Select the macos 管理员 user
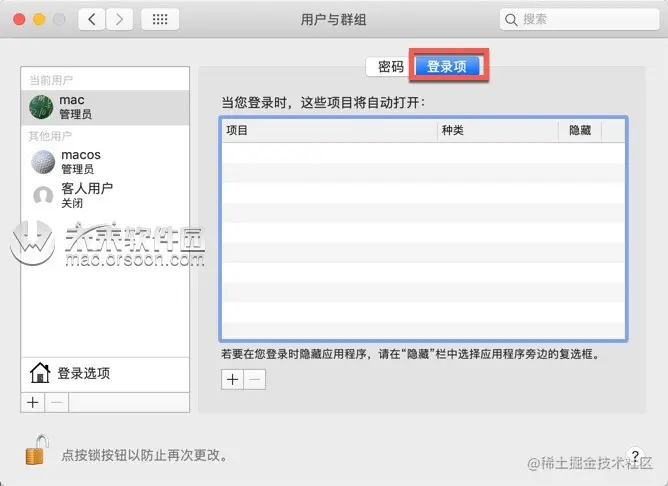This screenshot has height=486, width=668. click(x=105, y=162)
